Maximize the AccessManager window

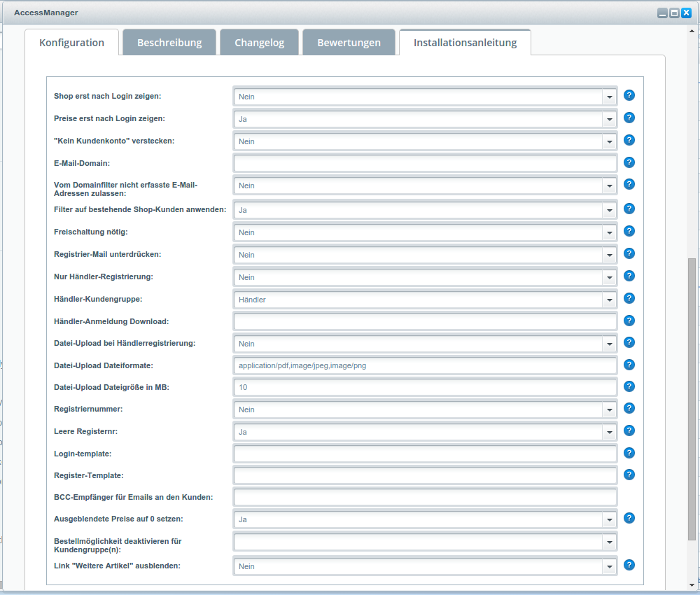pos(674,13)
